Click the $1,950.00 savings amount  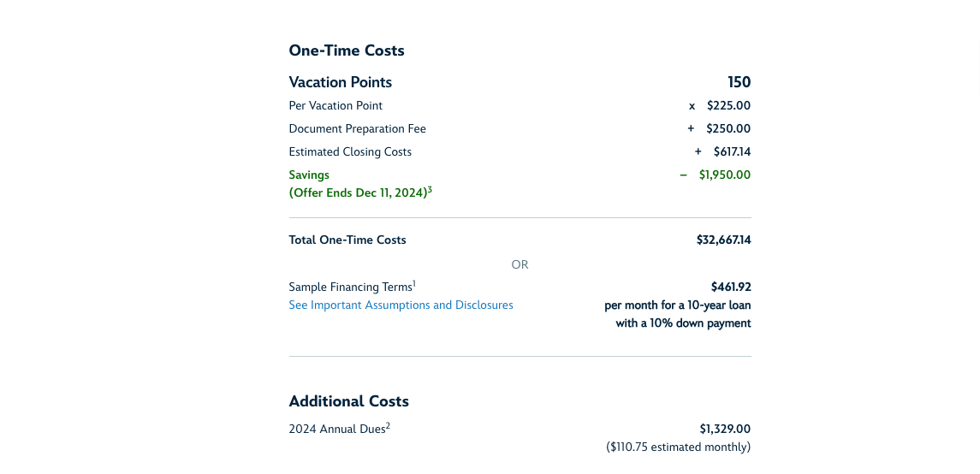click(724, 175)
